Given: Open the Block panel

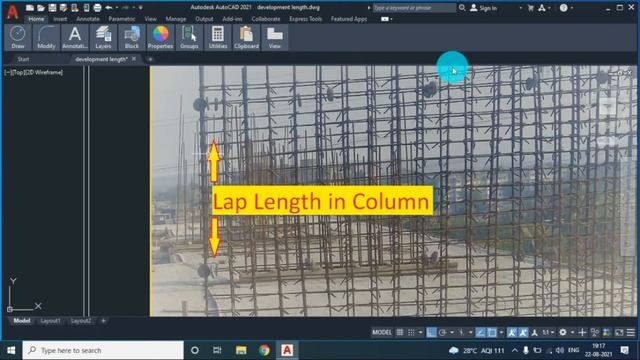Looking at the screenshot, I should (132, 37).
